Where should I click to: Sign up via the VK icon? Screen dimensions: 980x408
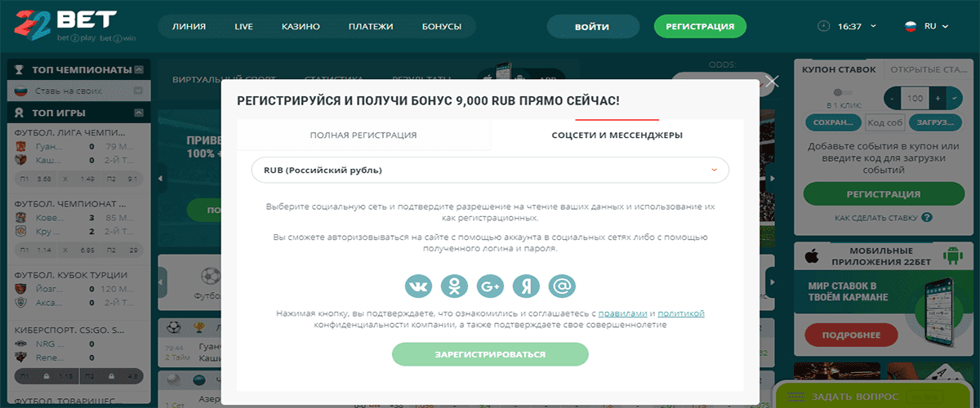click(x=418, y=286)
